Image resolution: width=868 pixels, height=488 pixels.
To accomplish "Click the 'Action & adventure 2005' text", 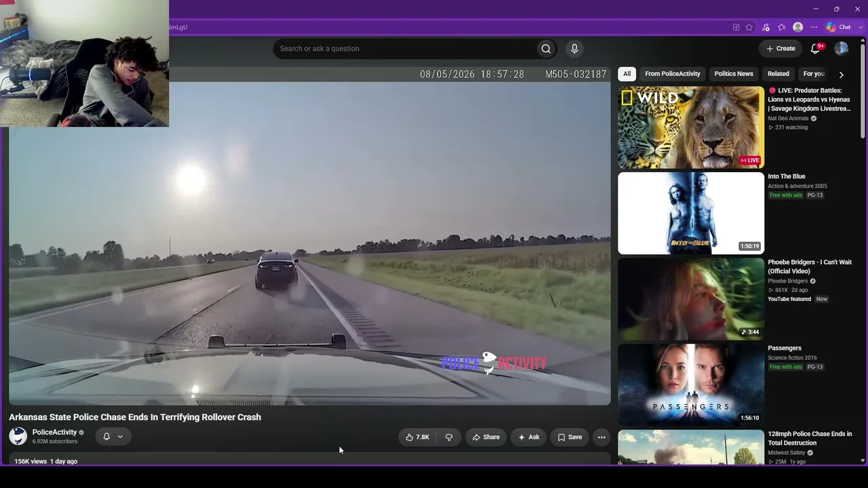I will click(797, 186).
